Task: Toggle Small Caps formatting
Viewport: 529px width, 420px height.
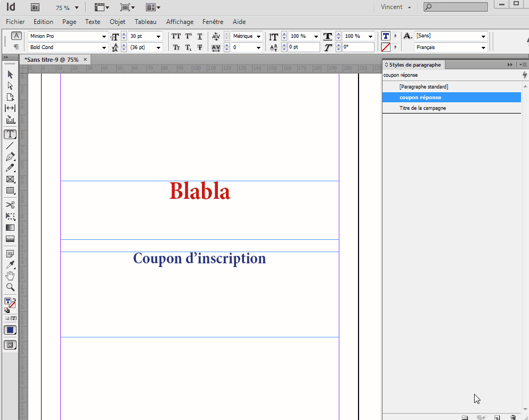Action: coord(176,47)
